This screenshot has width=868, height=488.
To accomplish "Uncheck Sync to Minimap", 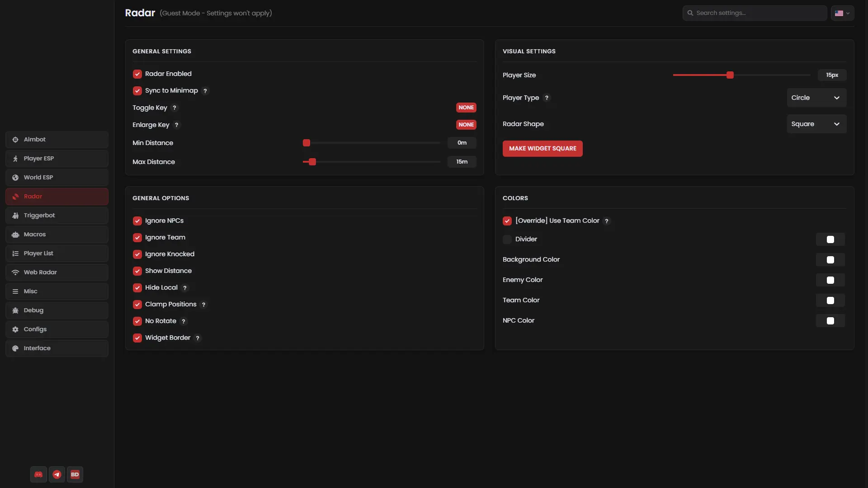I will click(x=137, y=91).
